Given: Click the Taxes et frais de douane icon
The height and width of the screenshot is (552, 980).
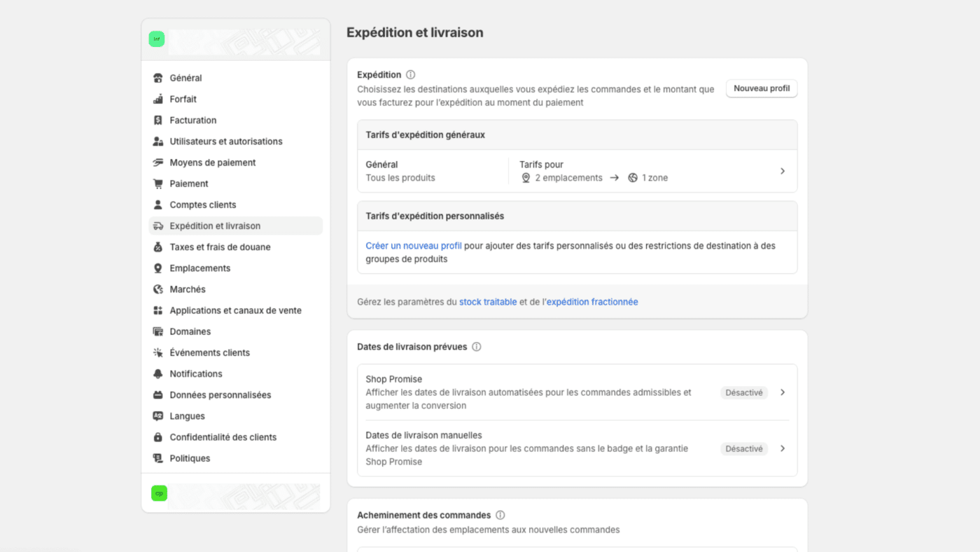Looking at the screenshot, I should click(x=157, y=247).
